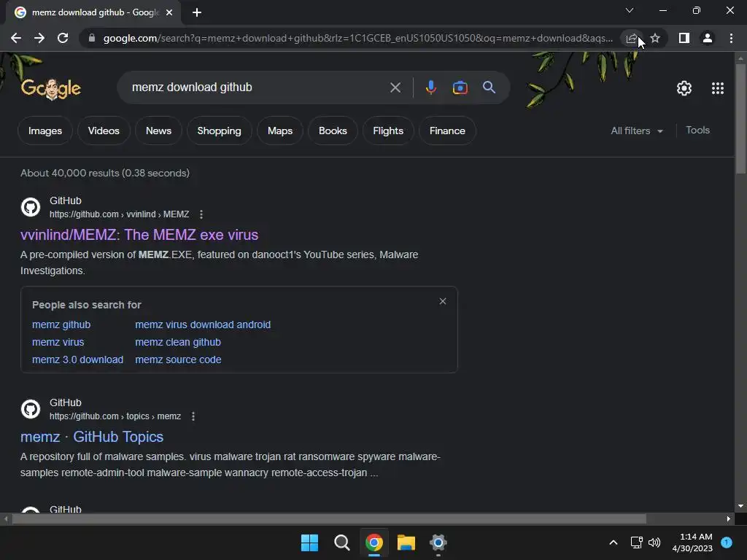This screenshot has width=747, height=560.
Task: Go forward using the browser forward arrow
Action: [39, 38]
